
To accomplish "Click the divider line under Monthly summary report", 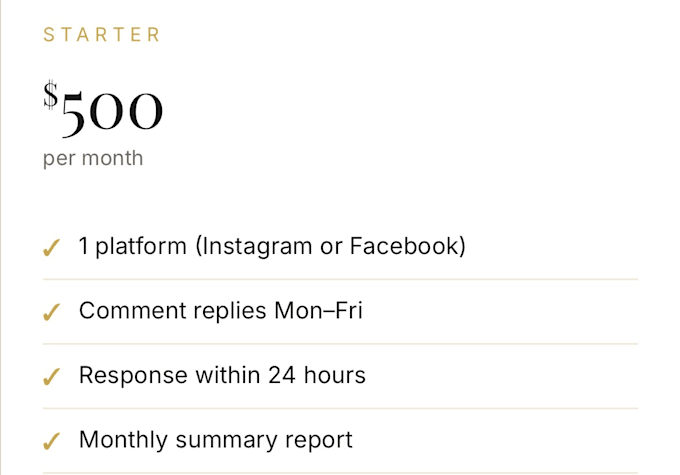I will click(x=340, y=472).
